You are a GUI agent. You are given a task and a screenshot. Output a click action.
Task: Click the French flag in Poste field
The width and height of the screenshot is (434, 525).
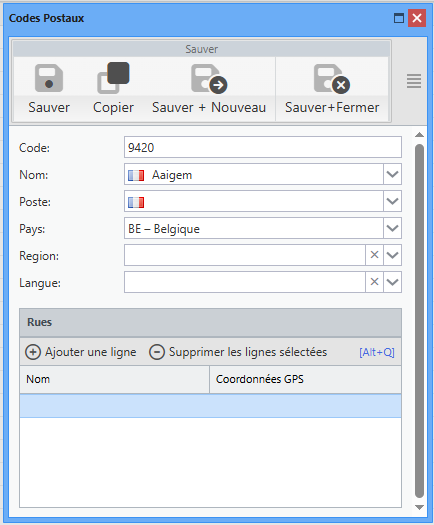click(136, 202)
